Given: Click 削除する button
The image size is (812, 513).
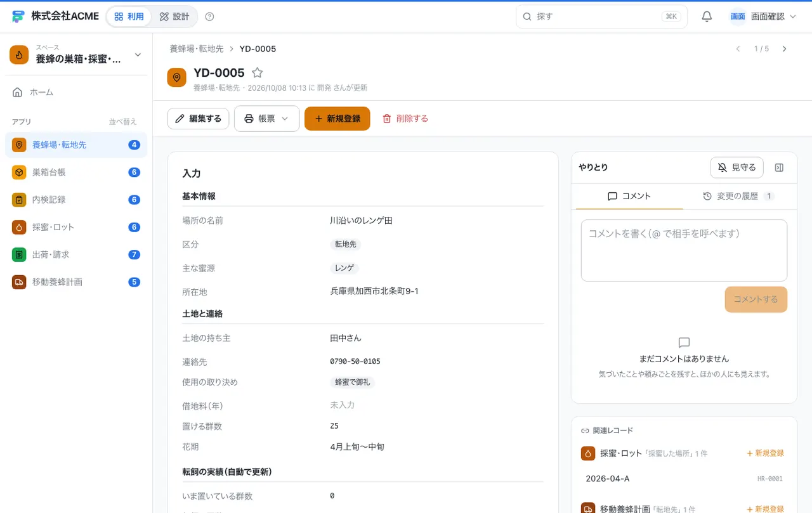Looking at the screenshot, I should [405, 119].
